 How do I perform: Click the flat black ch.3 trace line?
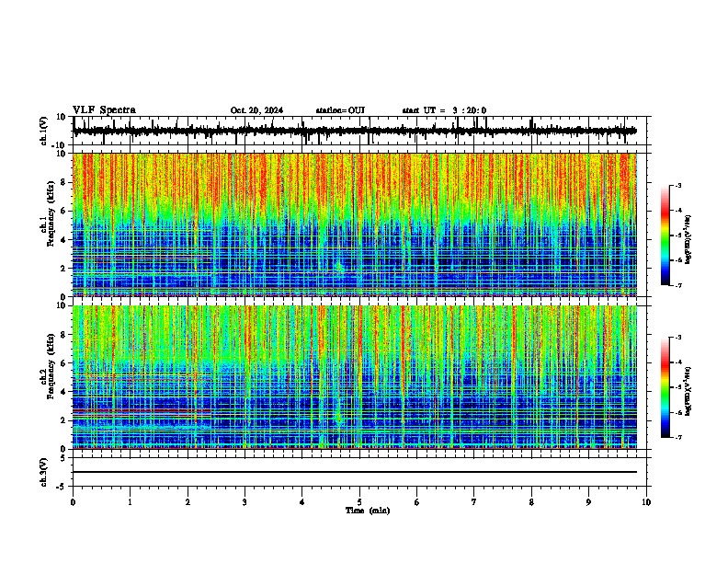coord(355,472)
